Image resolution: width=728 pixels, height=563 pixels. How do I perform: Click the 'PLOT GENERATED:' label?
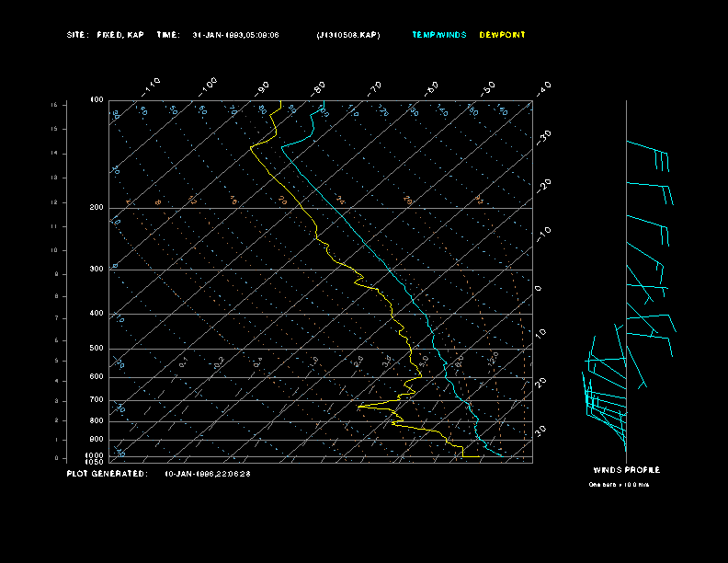coord(108,474)
